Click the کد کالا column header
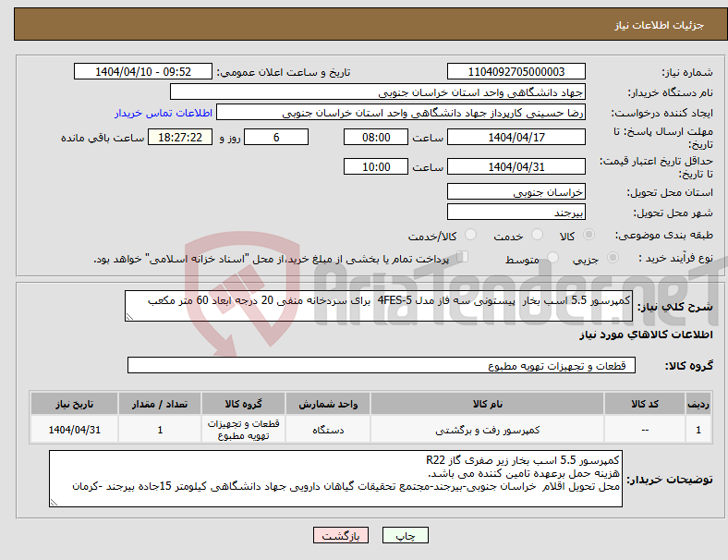This screenshot has width=728, height=560. (645, 404)
